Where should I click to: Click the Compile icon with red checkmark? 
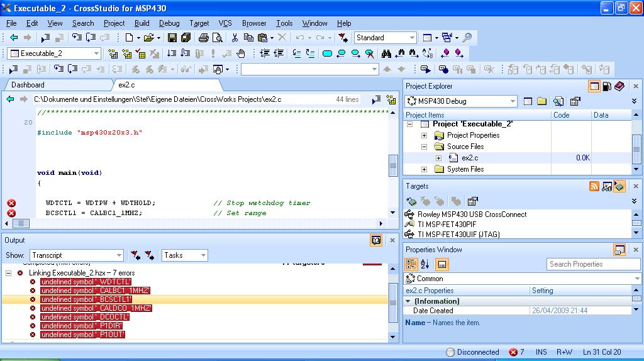[141, 53]
